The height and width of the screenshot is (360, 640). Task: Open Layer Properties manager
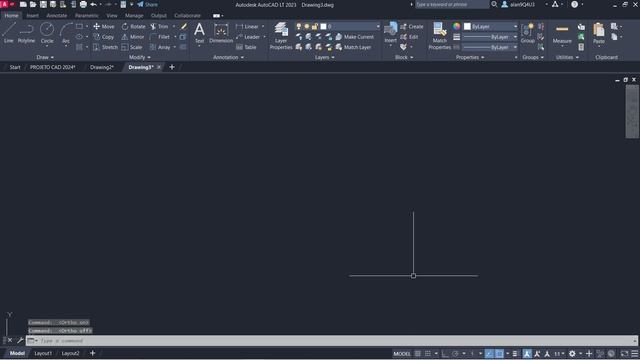[281, 36]
